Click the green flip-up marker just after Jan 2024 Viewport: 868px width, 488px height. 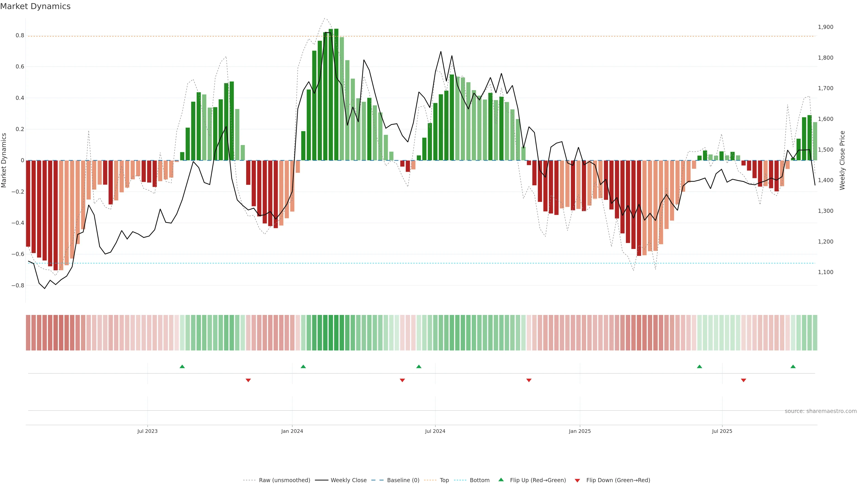(x=303, y=366)
